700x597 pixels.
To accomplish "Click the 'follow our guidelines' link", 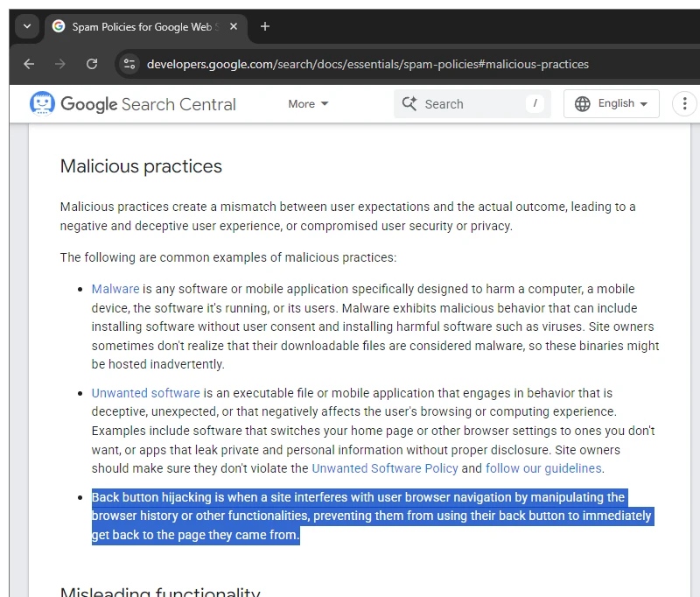I will point(543,468).
